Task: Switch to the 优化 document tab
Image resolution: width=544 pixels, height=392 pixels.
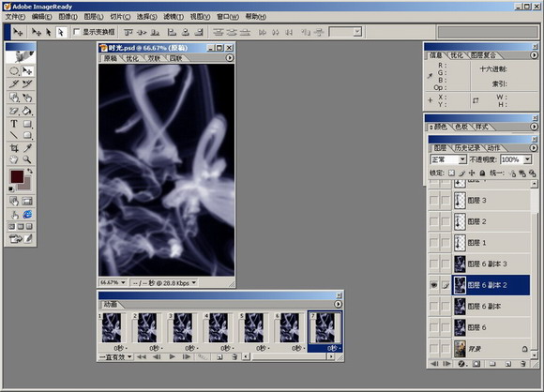Action: click(132, 58)
